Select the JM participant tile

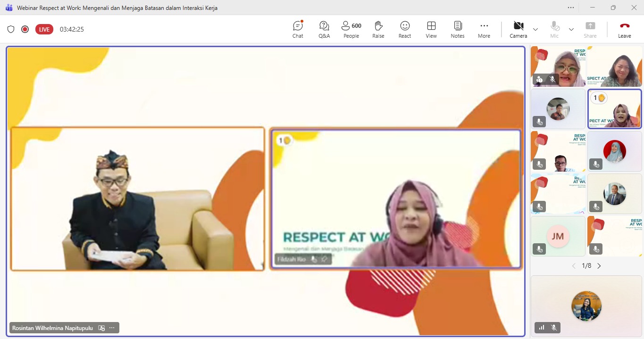click(558, 236)
